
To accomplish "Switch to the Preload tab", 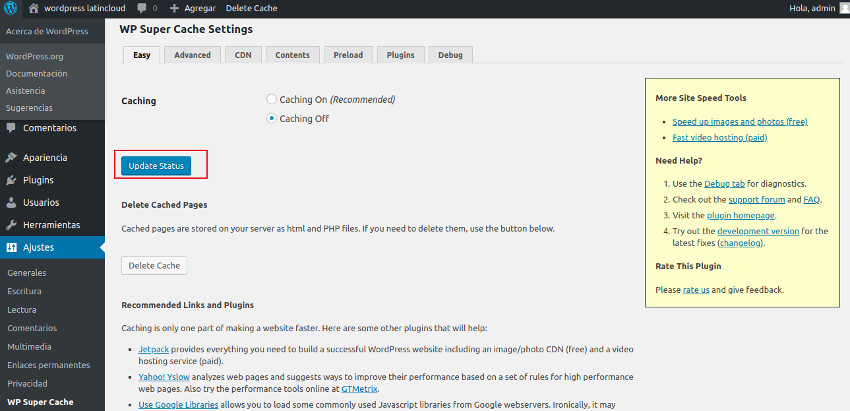I will (x=348, y=55).
